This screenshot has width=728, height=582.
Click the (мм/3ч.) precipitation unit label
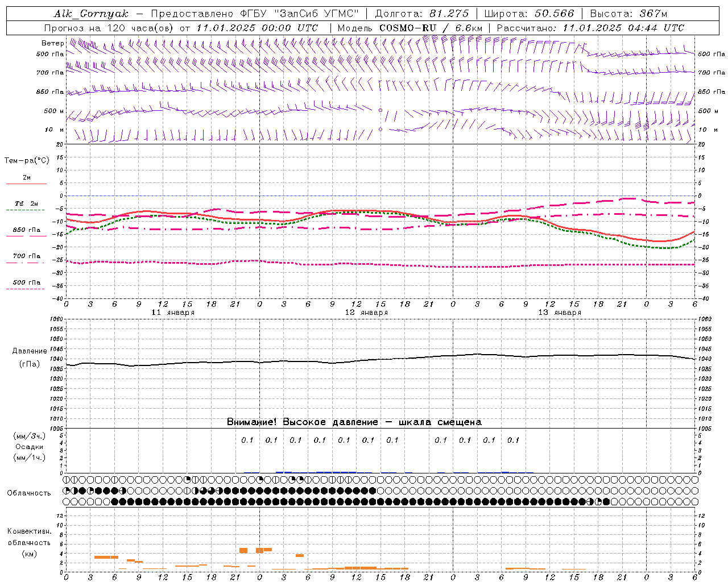click(30, 436)
